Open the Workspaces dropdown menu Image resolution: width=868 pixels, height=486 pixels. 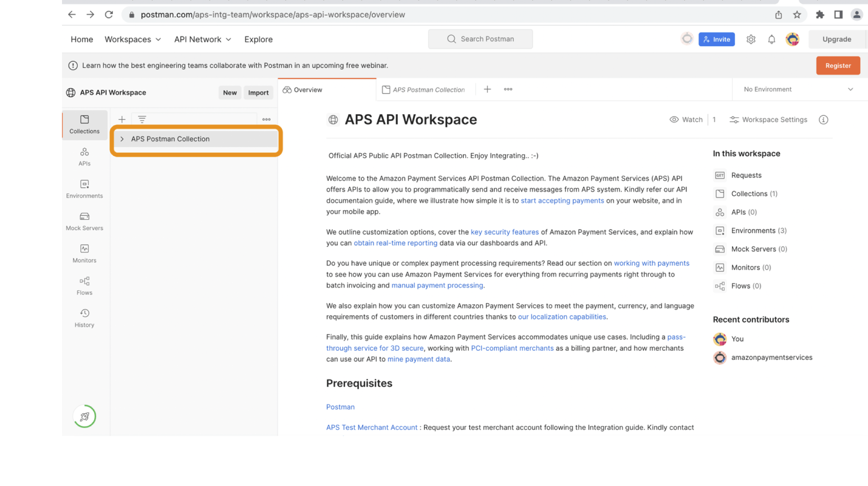132,39
